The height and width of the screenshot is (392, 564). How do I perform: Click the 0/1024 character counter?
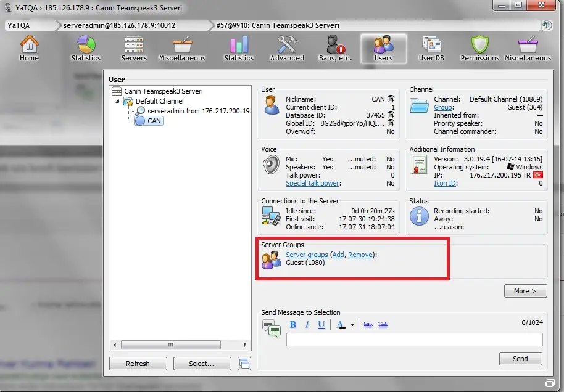coord(533,322)
